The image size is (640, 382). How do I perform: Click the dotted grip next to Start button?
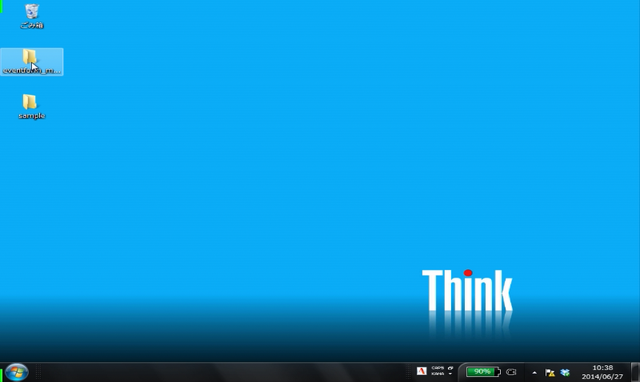[38, 372]
